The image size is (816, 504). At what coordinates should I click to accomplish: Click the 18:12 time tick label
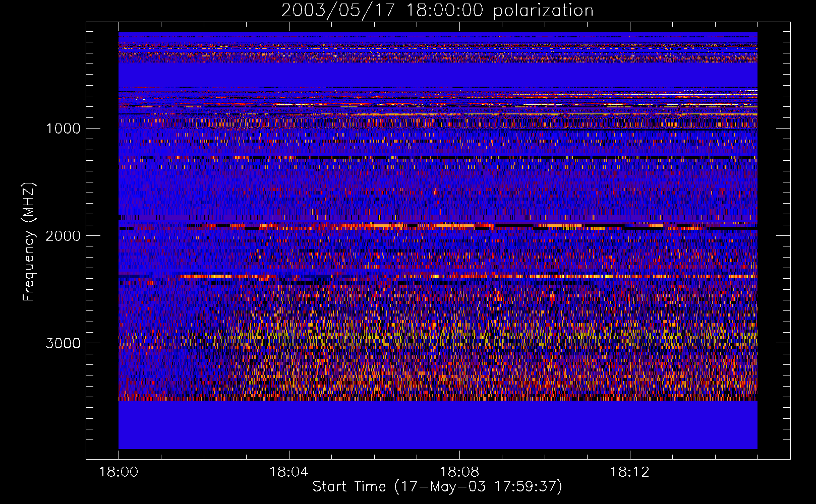point(630,472)
